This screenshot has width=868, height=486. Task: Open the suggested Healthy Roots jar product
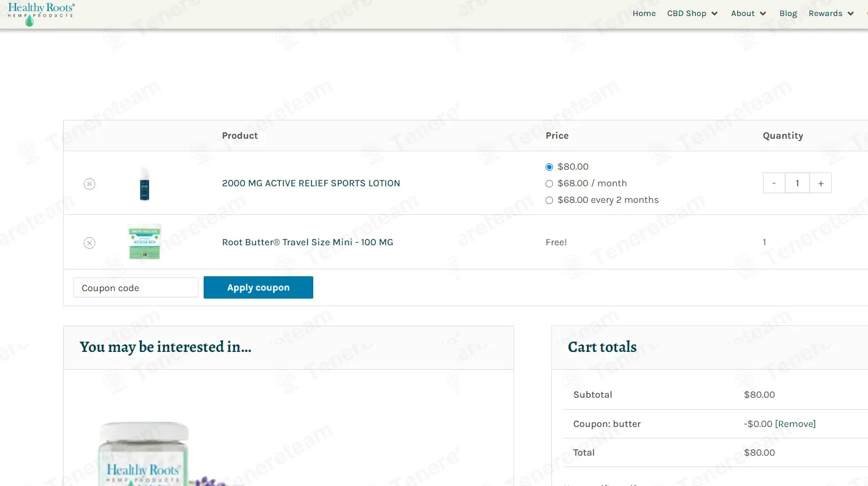[143, 453]
